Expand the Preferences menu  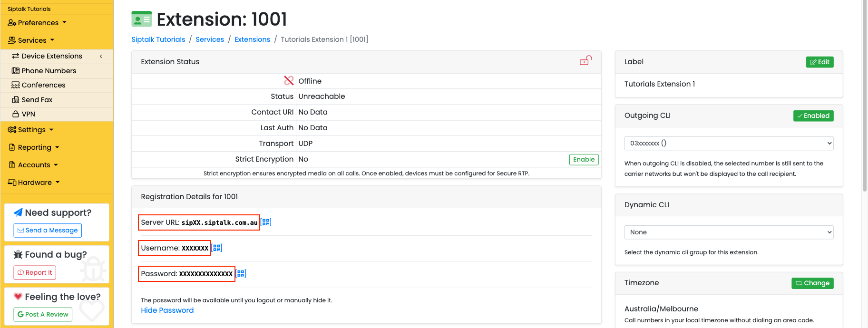[x=37, y=23]
